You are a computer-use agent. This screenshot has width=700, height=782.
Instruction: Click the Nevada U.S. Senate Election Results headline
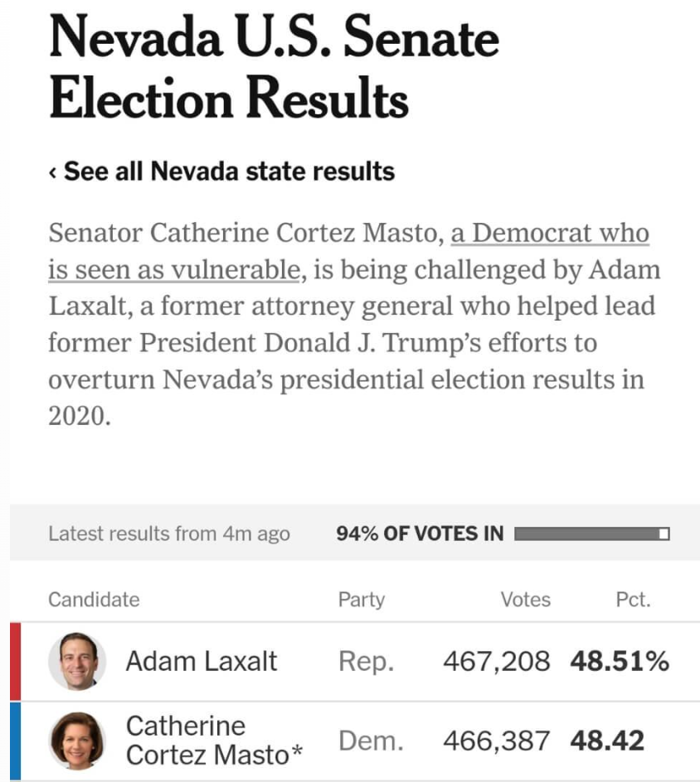click(273, 69)
